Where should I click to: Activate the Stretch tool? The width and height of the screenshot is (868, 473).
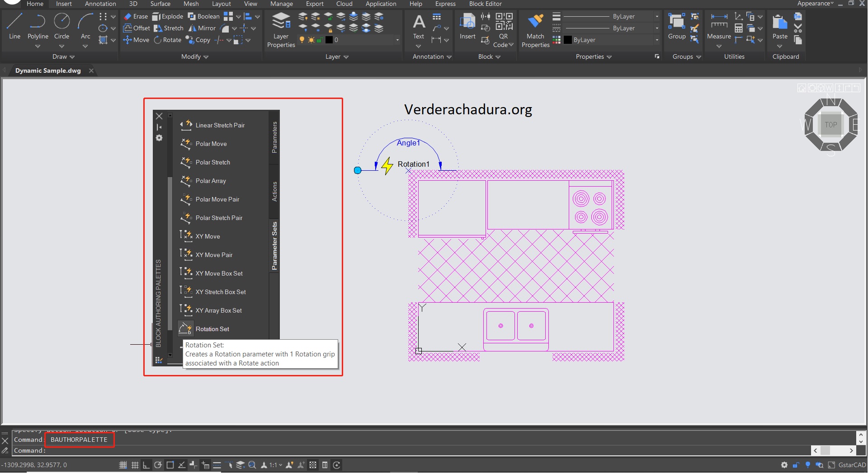click(x=169, y=28)
